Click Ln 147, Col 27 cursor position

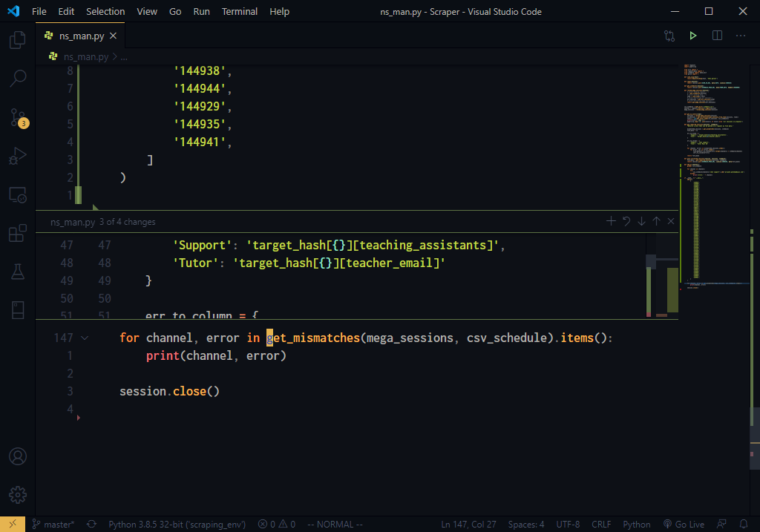[x=468, y=525]
